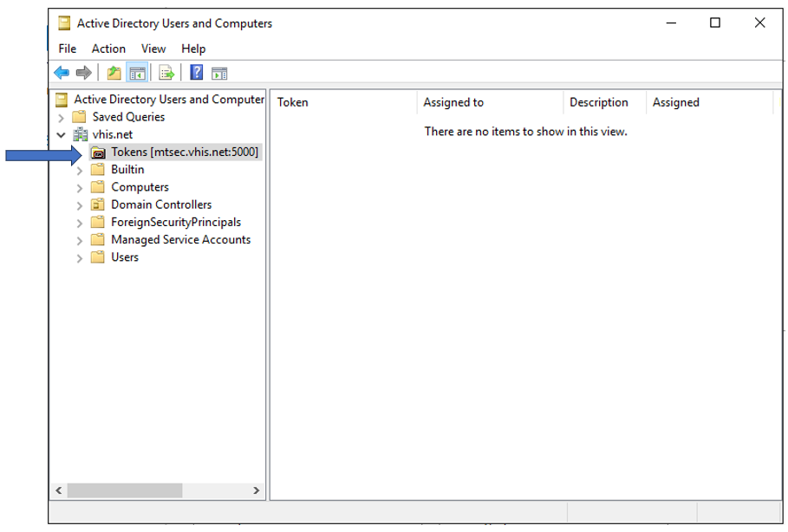This screenshot has height=532, width=788.
Task: Toggle the Show/Hide Console Tree icon
Action: click(x=137, y=74)
